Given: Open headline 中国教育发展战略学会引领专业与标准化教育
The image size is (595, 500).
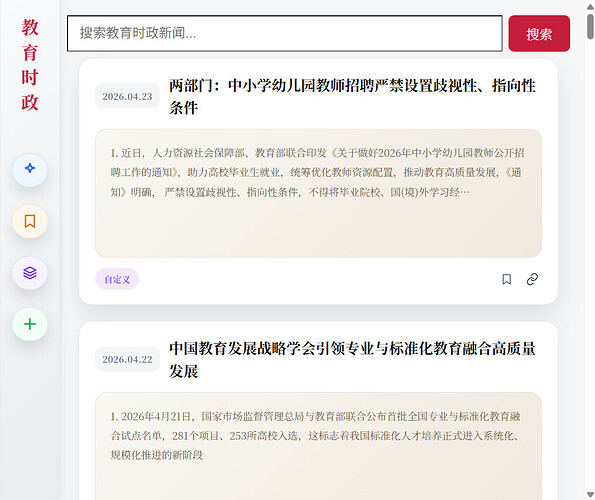Looking at the screenshot, I should pyautogui.click(x=352, y=359).
